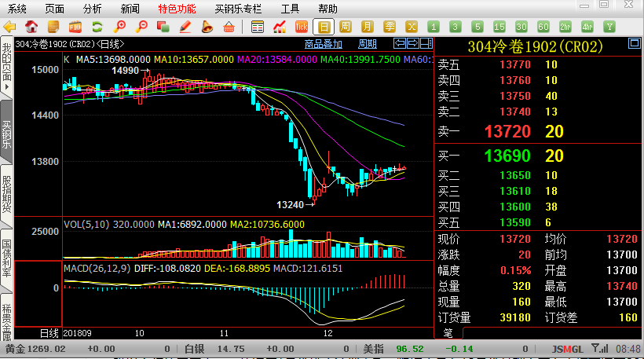Click the red basket icon
644x359 pixels.
229,27
